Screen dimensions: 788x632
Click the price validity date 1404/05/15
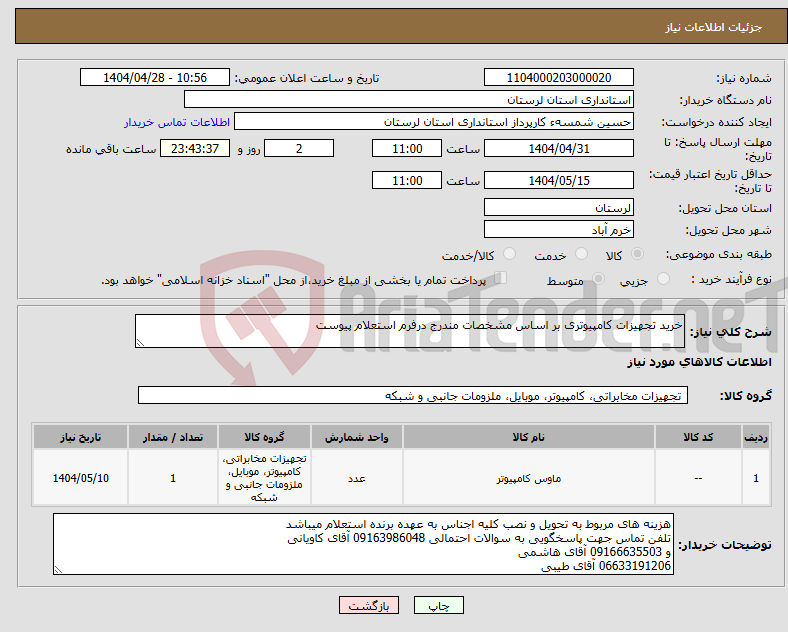558,180
